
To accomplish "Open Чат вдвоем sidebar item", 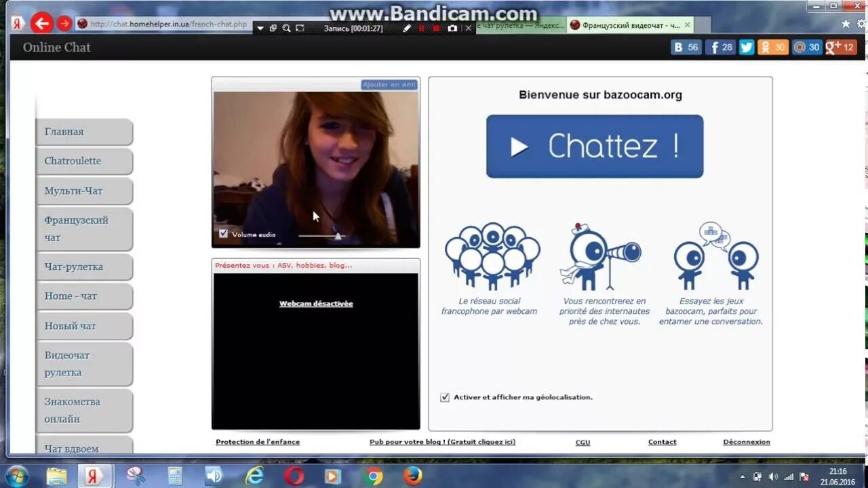I will tap(84, 445).
